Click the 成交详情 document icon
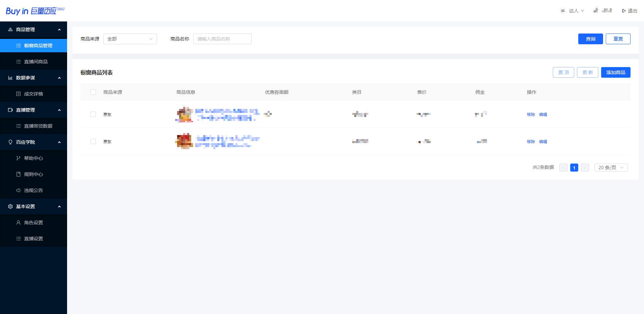The height and width of the screenshot is (314, 644). coord(18,94)
